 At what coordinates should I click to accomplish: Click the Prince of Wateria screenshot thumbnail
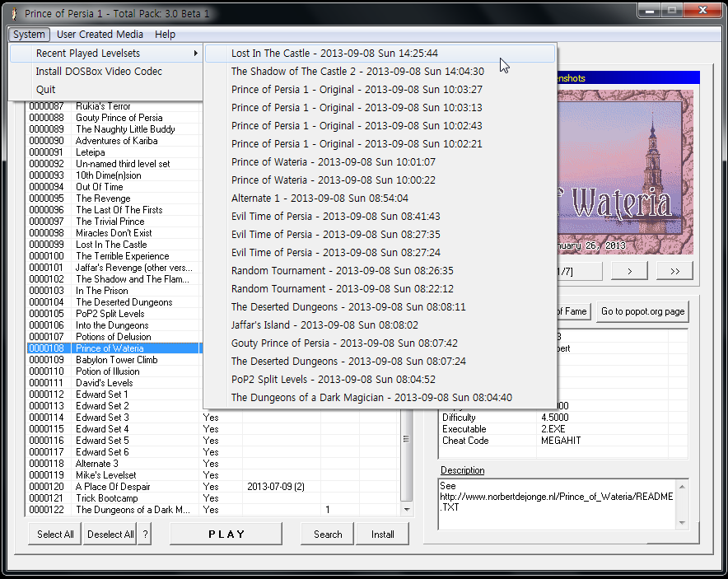point(625,172)
